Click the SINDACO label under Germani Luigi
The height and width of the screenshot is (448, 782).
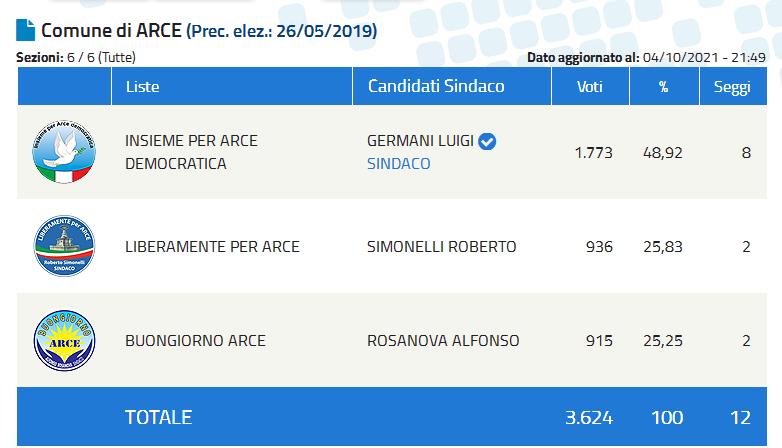coord(399,163)
